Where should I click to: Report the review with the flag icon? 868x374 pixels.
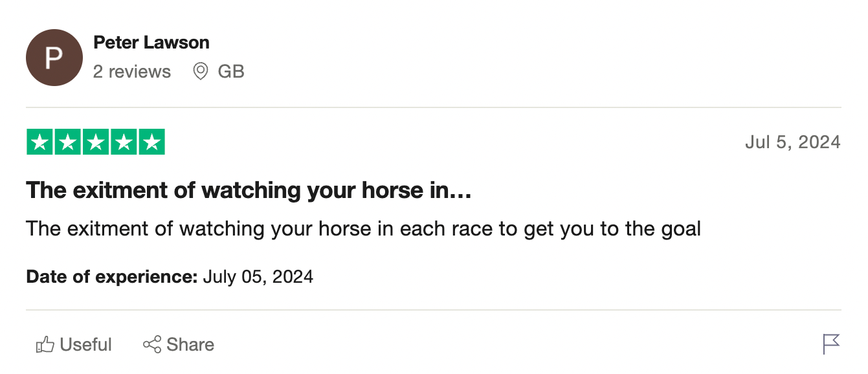pos(831,344)
